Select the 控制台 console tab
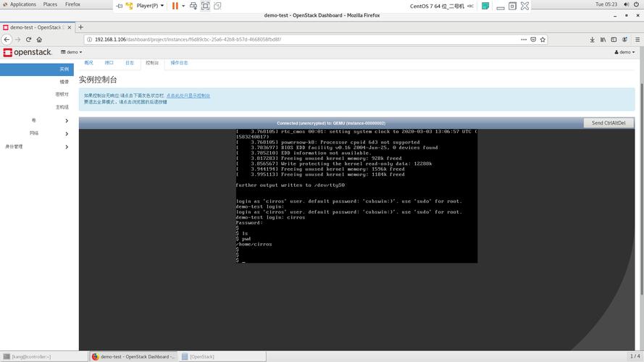 click(x=152, y=63)
